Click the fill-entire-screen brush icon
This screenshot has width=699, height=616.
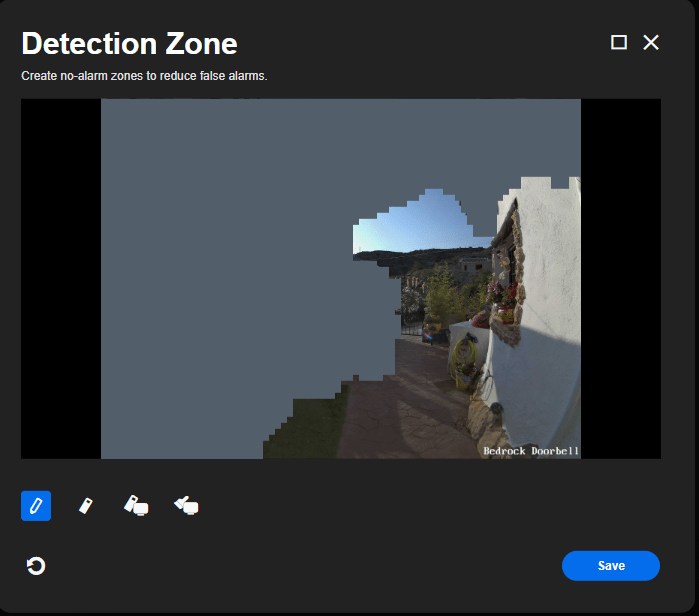(x=186, y=506)
